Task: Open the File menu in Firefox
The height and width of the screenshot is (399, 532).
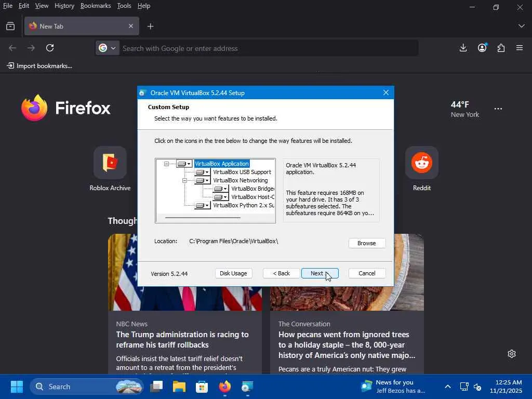Action: [7, 6]
